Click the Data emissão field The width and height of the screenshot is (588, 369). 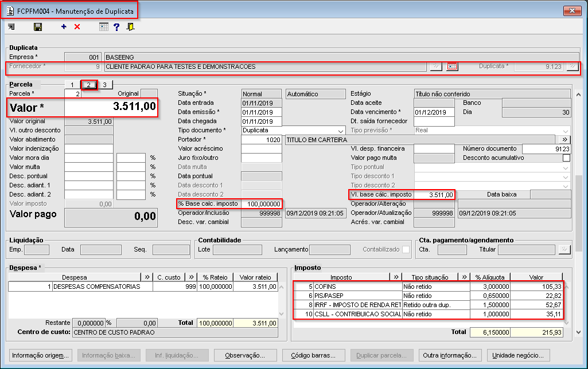[x=262, y=112]
